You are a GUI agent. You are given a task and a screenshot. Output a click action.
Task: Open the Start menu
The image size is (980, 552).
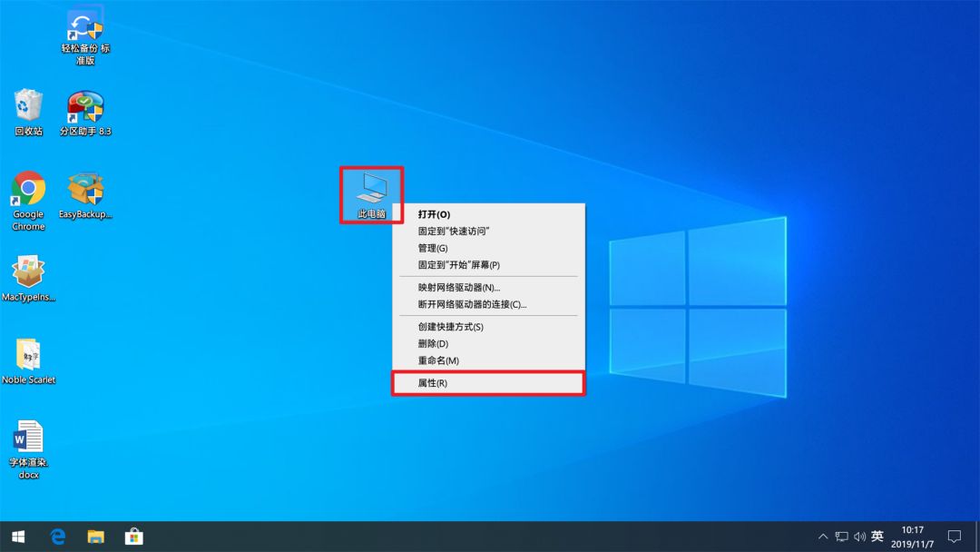(x=17, y=537)
